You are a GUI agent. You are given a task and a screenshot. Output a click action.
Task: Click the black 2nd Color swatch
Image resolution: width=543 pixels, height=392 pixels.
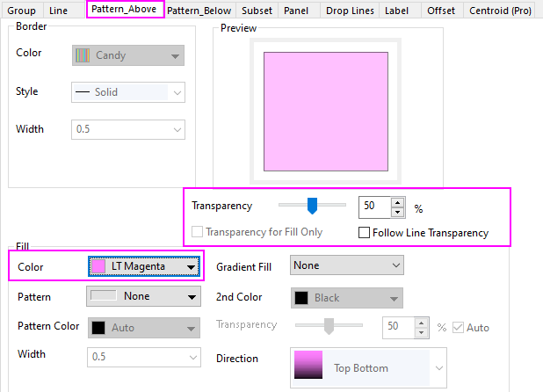tap(302, 298)
